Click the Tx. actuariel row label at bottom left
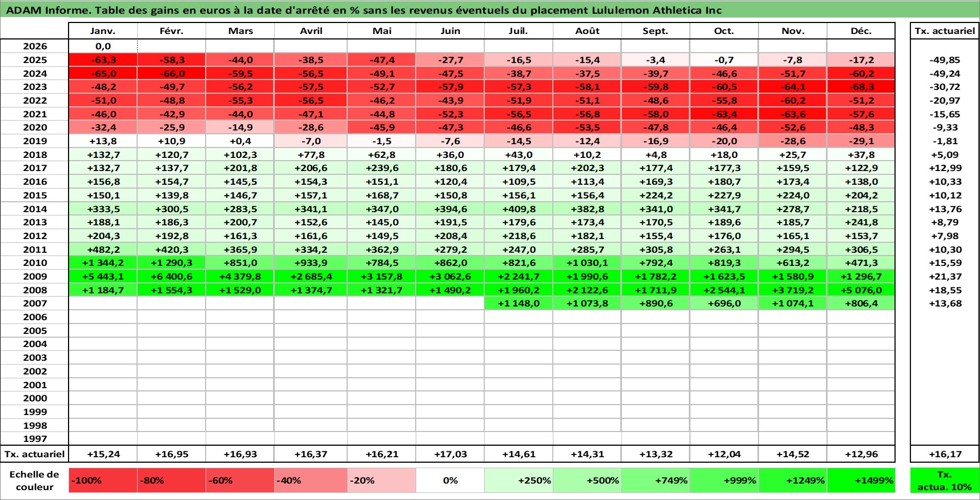This screenshot has width=980, height=500. point(35,454)
